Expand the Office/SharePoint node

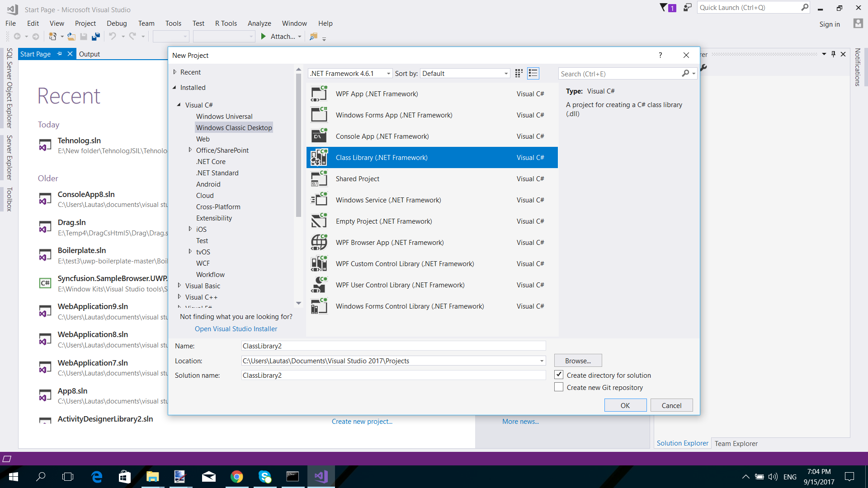[190, 150]
